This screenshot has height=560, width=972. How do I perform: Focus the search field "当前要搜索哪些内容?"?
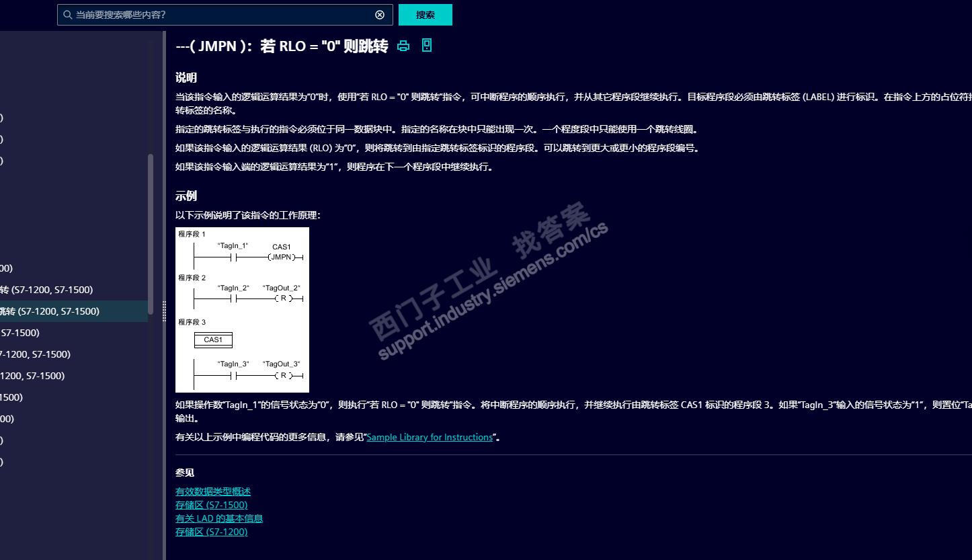(225, 15)
